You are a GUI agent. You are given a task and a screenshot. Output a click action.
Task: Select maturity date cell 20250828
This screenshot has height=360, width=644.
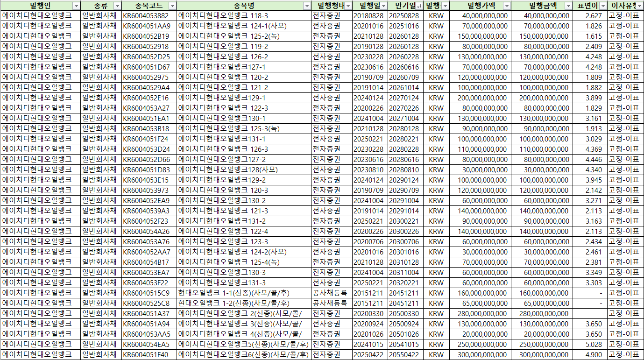(405, 15)
